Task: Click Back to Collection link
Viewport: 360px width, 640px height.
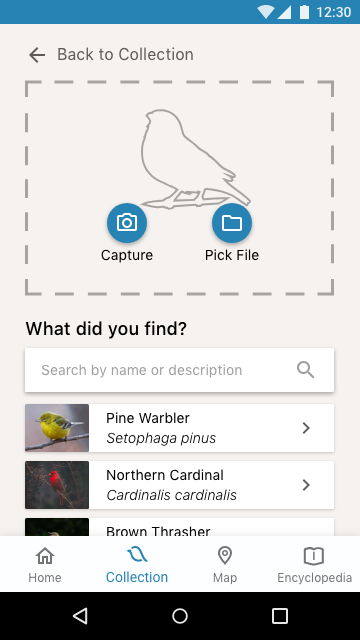Action: [x=125, y=55]
